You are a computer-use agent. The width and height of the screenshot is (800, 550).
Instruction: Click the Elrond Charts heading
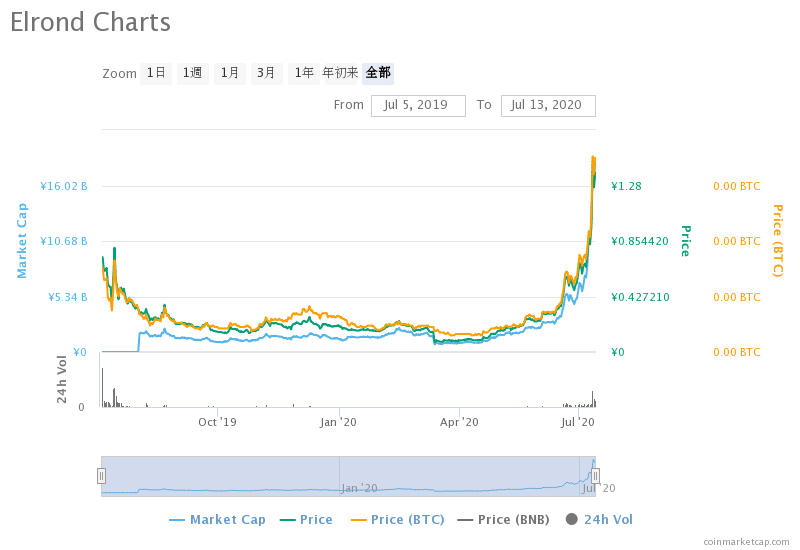tap(90, 22)
